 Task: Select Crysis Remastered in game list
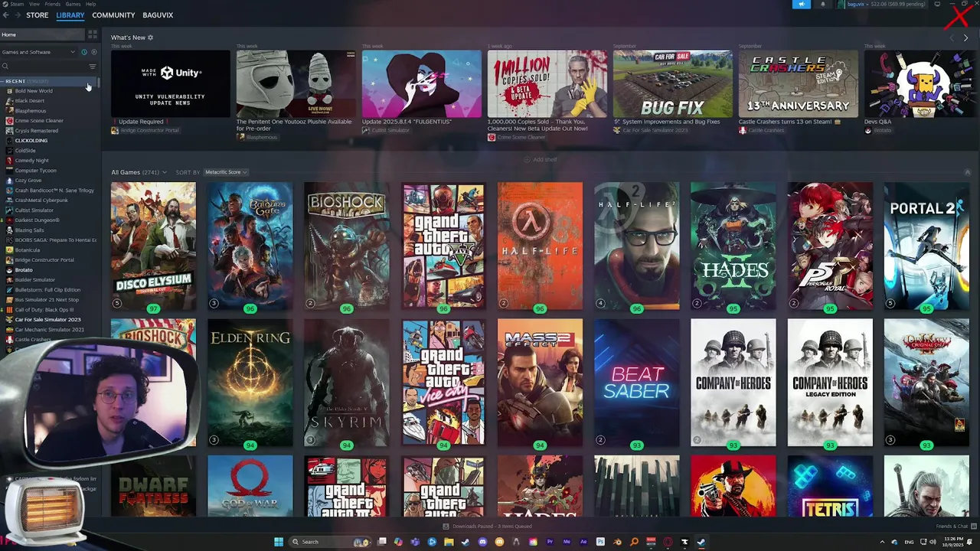pyautogui.click(x=36, y=131)
